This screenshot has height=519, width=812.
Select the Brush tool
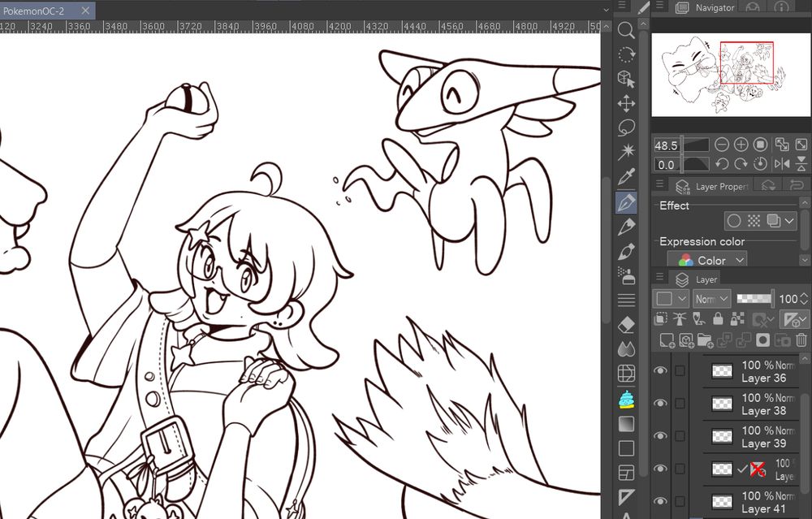(x=626, y=252)
